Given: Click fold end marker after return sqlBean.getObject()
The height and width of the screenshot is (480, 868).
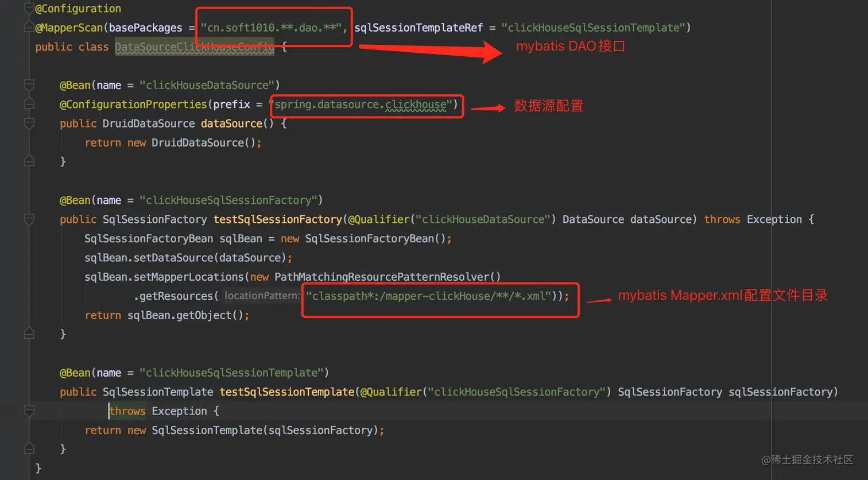Looking at the screenshot, I should coord(29,334).
